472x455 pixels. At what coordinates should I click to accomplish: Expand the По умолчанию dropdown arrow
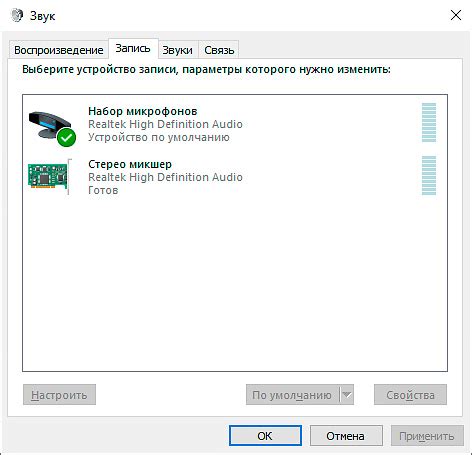point(347,395)
